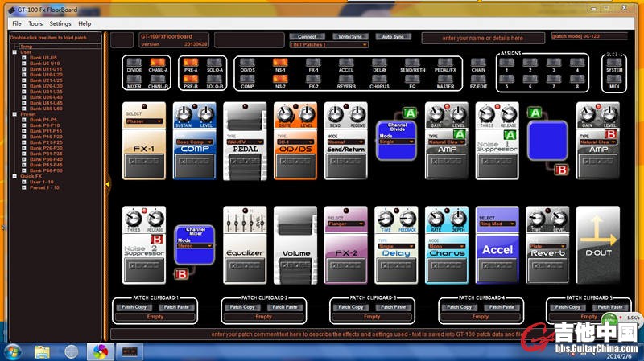Click Patch Paste in Patch Clipboard-3
Screen dimensions: 644x361
coord(393,307)
